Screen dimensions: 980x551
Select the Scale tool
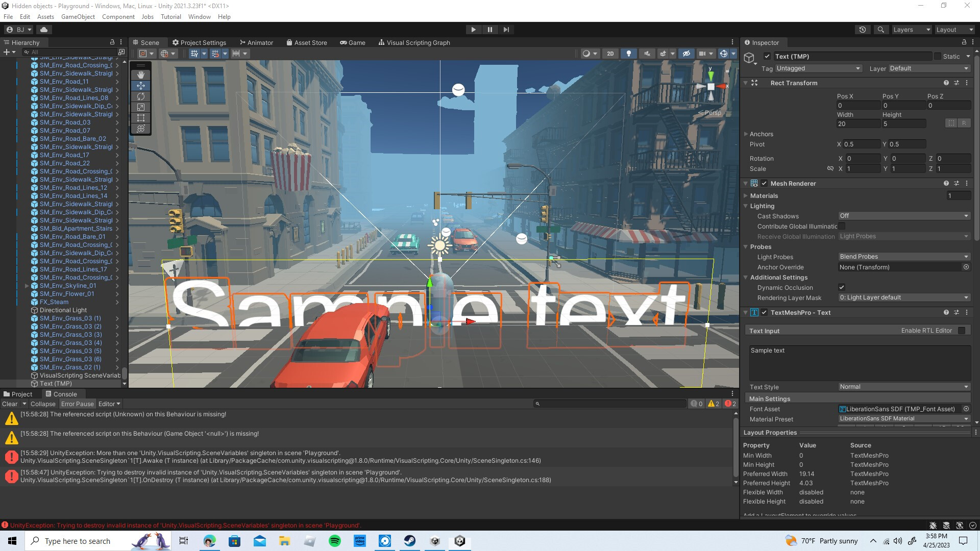coord(141,107)
